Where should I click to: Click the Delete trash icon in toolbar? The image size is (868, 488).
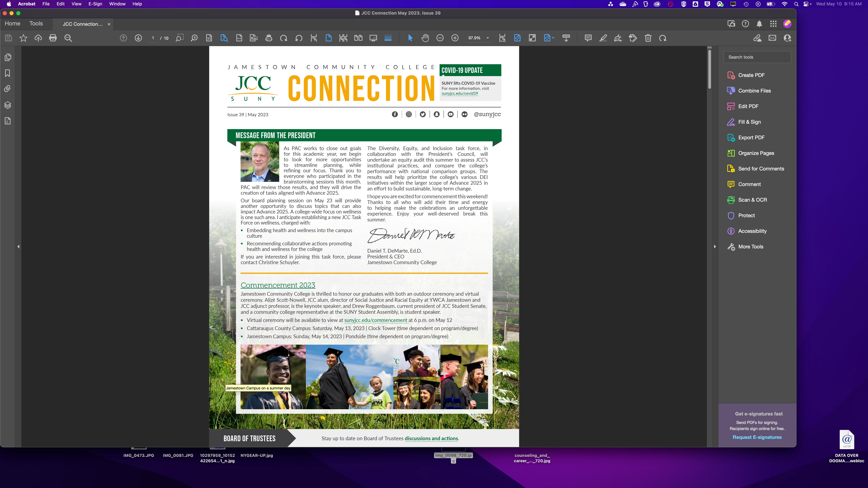pos(648,38)
